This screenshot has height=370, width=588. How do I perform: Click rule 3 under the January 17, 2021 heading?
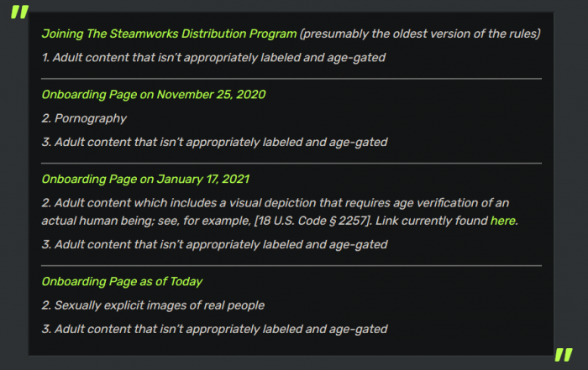point(214,244)
